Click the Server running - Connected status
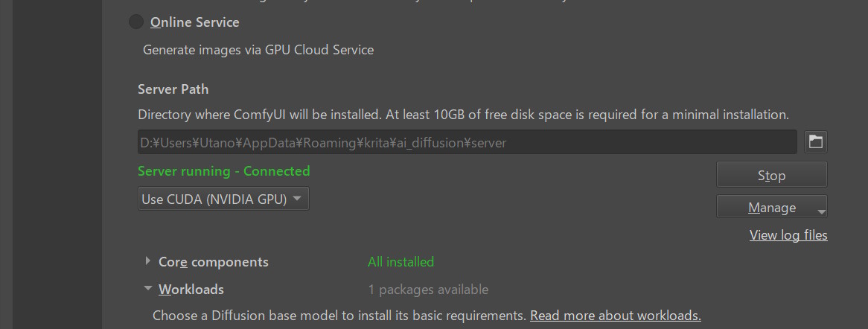Image resolution: width=868 pixels, height=329 pixels. tap(223, 171)
